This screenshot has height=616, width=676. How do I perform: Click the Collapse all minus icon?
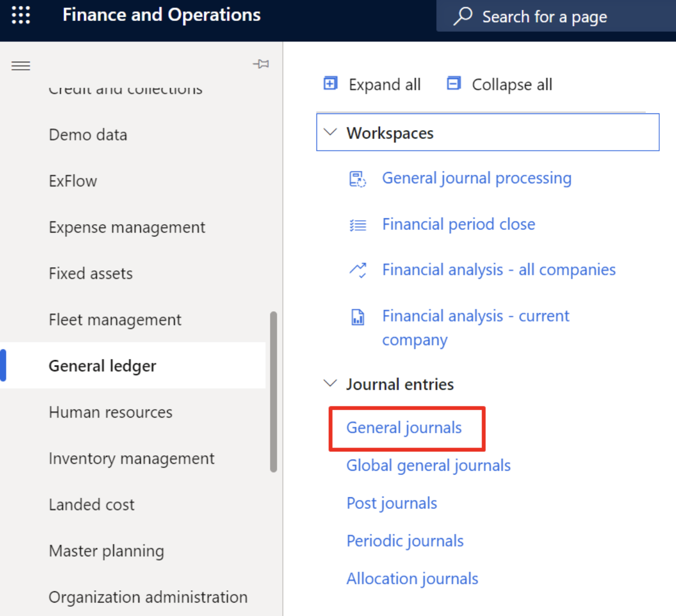[x=454, y=84]
